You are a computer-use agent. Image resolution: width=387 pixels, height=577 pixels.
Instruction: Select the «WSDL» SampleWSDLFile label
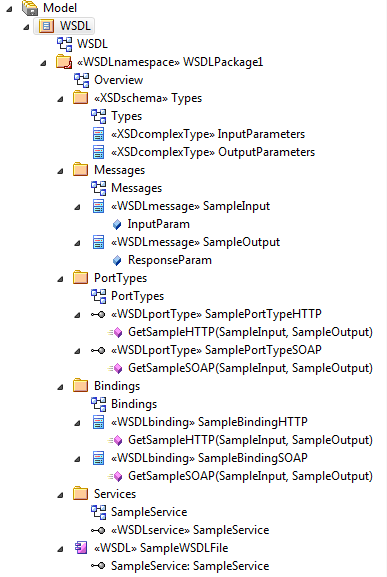(x=161, y=548)
